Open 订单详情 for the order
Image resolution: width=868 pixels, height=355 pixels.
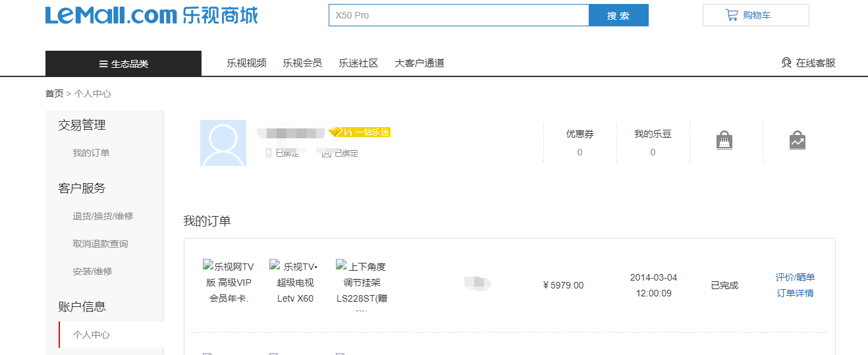tap(795, 293)
